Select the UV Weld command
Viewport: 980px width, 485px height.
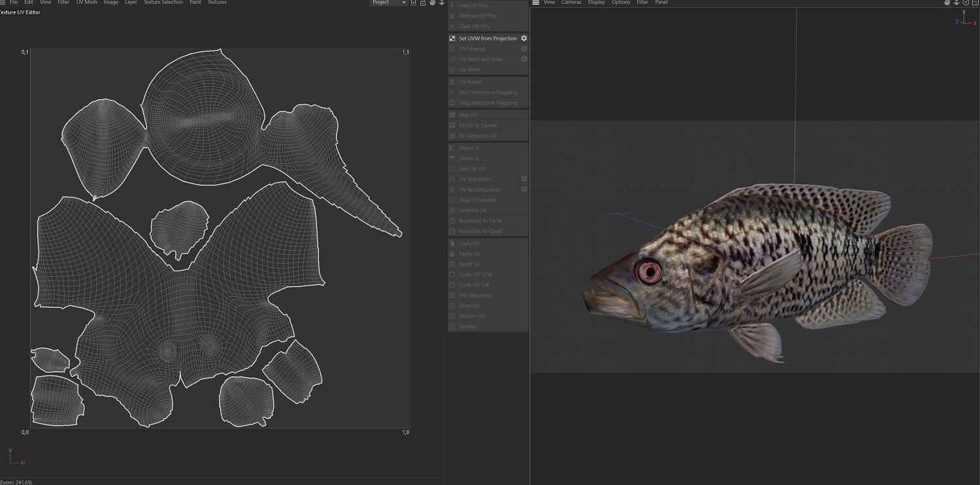(x=487, y=70)
